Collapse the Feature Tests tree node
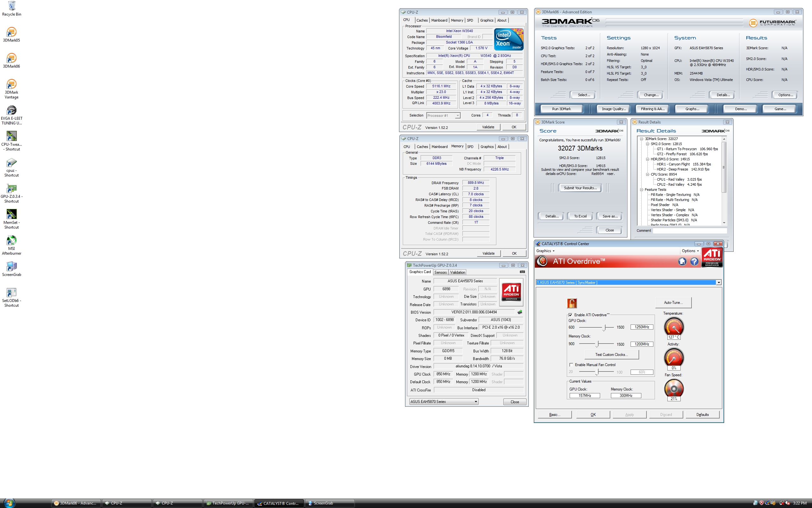Screen dimensions: 812x508 pyautogui.click(x=642, y=190)
